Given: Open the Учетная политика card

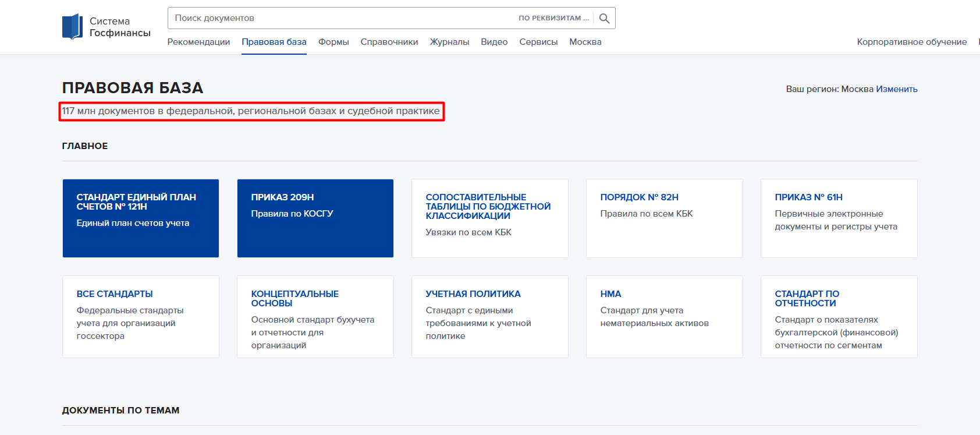Looking at the screenshot, I should point(490,317).
